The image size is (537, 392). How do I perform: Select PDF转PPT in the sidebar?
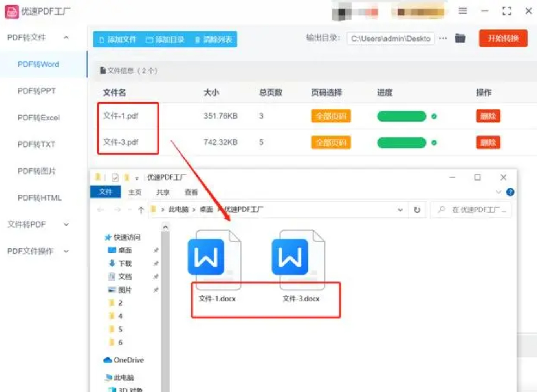pos(37,91)
